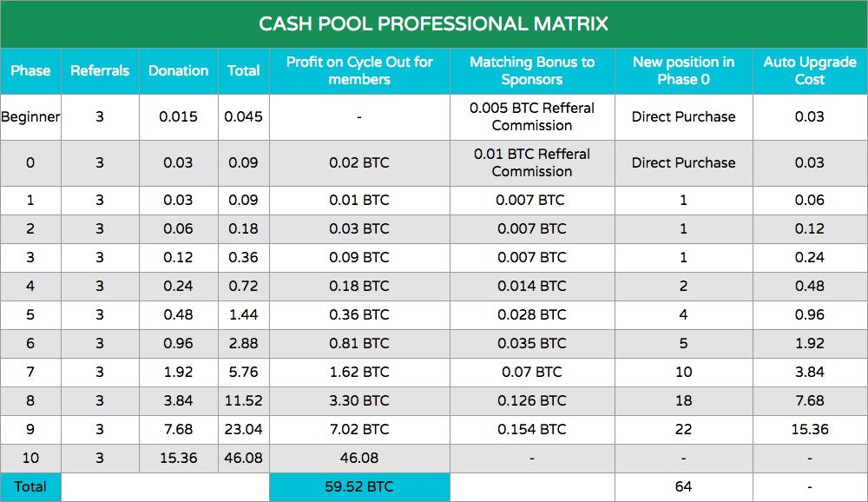Click profit cell 7.02 BTC
The width and height of the screenshot is (868, 502).
tap(359, 429)
